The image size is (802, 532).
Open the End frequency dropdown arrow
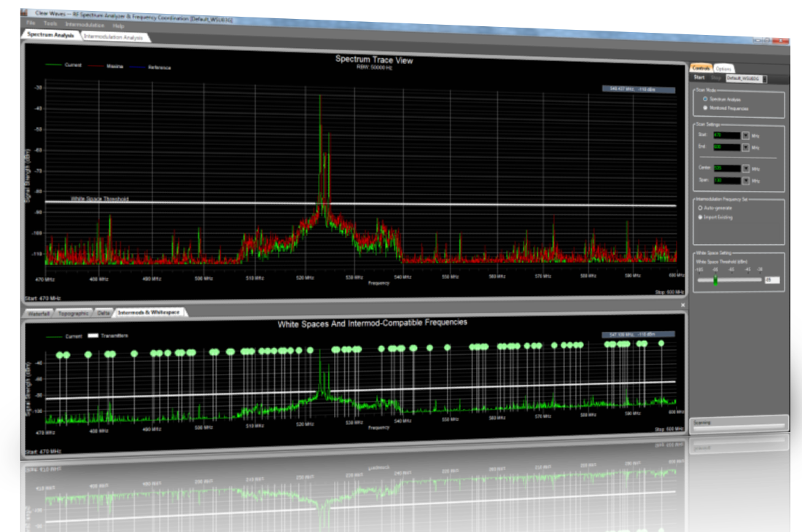pyautogui.click(x=746, y=148)
